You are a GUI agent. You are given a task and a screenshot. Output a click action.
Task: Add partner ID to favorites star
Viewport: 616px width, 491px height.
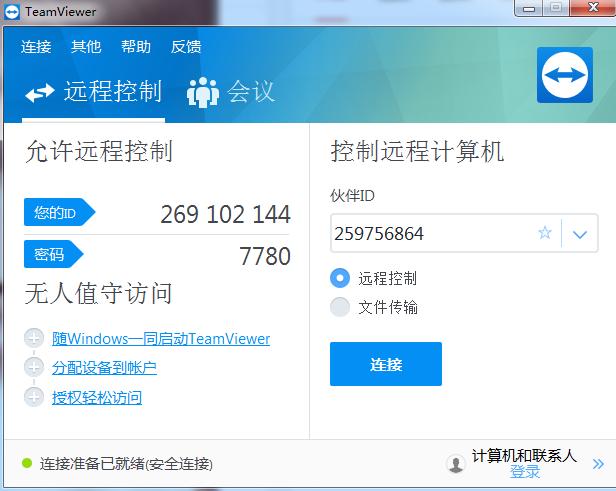click(x=544, y=233)
